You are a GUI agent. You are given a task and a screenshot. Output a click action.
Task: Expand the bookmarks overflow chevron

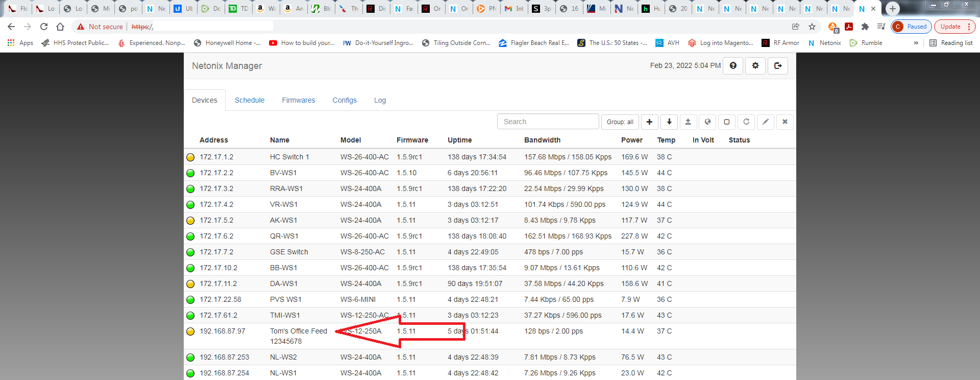(x=916, y=43)
